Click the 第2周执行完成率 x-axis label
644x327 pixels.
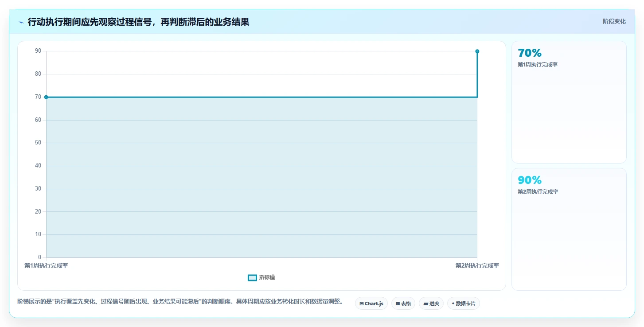[x=477, y=265]
